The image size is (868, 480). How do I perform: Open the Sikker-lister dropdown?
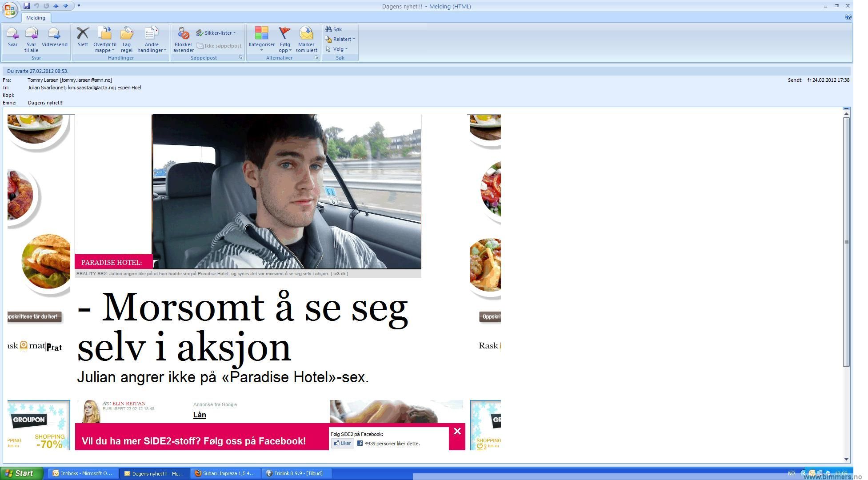pos(216,33)
